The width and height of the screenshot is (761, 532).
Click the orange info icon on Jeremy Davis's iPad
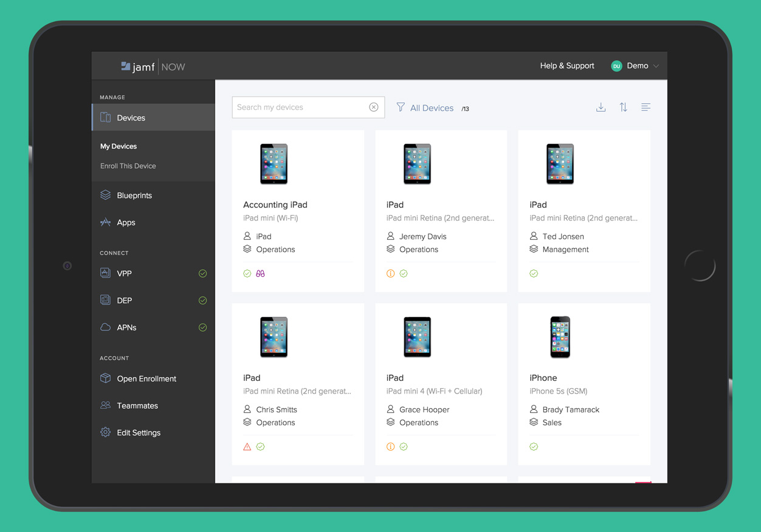(391, 274)
